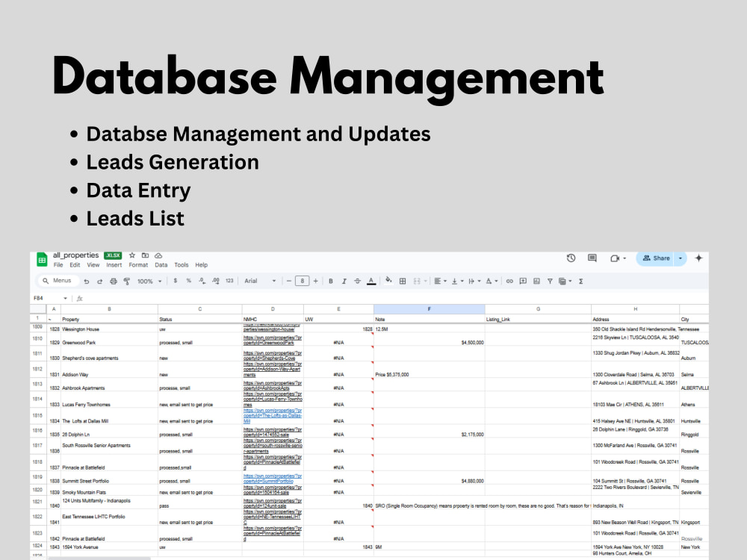
Task: Open the zoom 100% dropdown
Action: point(149,281)
